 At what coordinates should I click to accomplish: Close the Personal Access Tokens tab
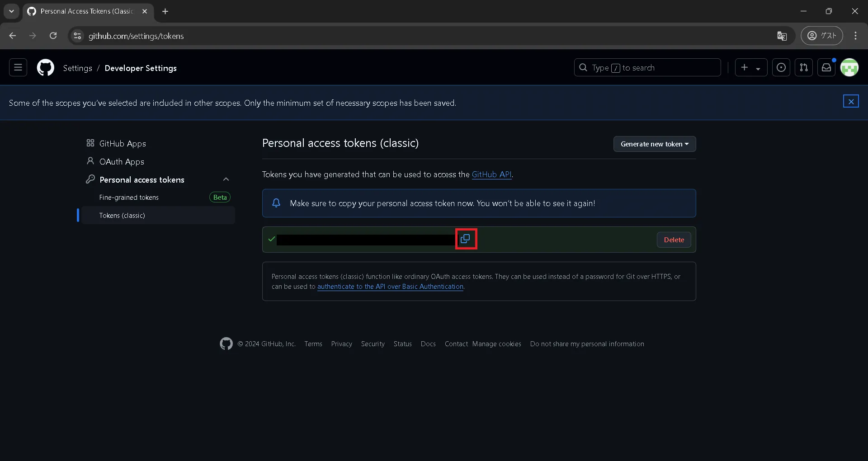click(145, 11)
